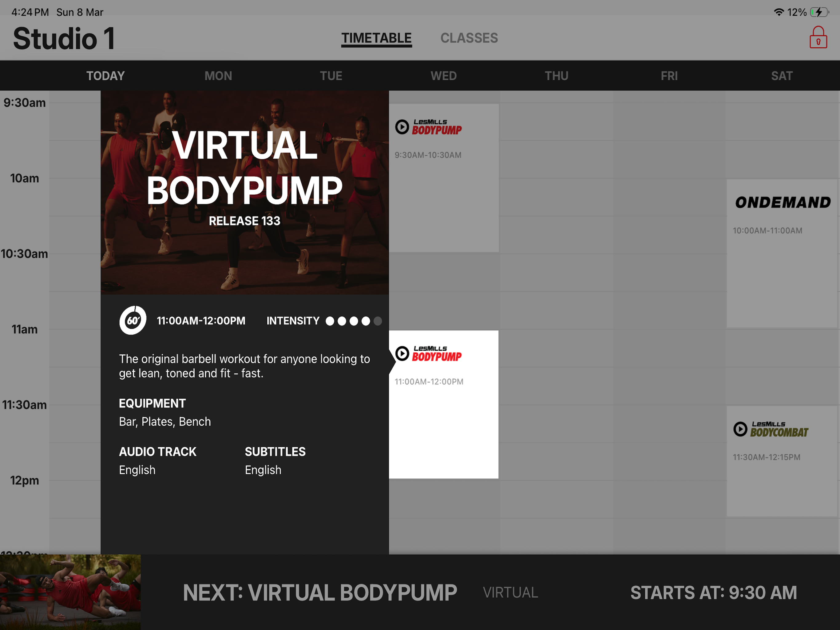Click the 60-minute duration icon
840x630 pixels.
coord(133,320)
